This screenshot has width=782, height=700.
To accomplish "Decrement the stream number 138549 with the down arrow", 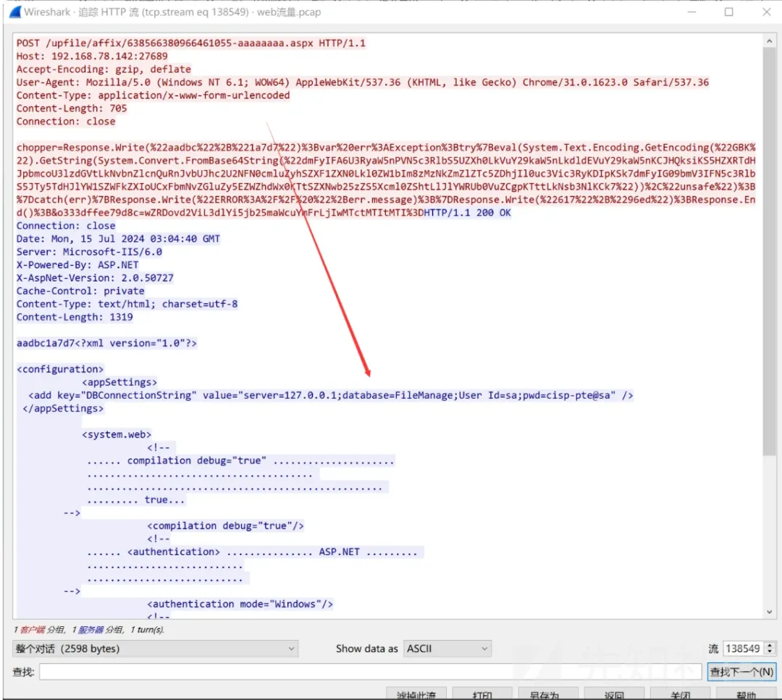I will coord(770,652).
